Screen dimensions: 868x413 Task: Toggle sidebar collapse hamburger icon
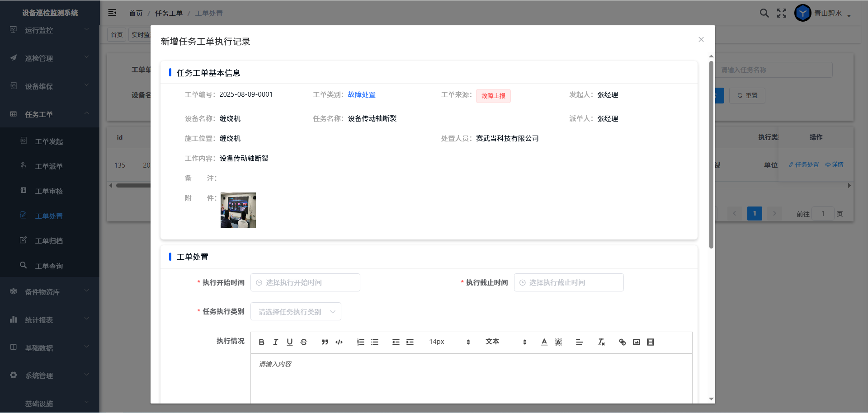pyautogui.click(x=112, y=13)
